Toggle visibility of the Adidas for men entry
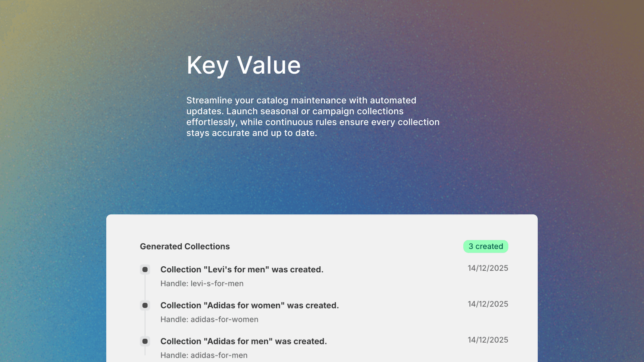This screenshot has height=362, width=644. [244, 341]
